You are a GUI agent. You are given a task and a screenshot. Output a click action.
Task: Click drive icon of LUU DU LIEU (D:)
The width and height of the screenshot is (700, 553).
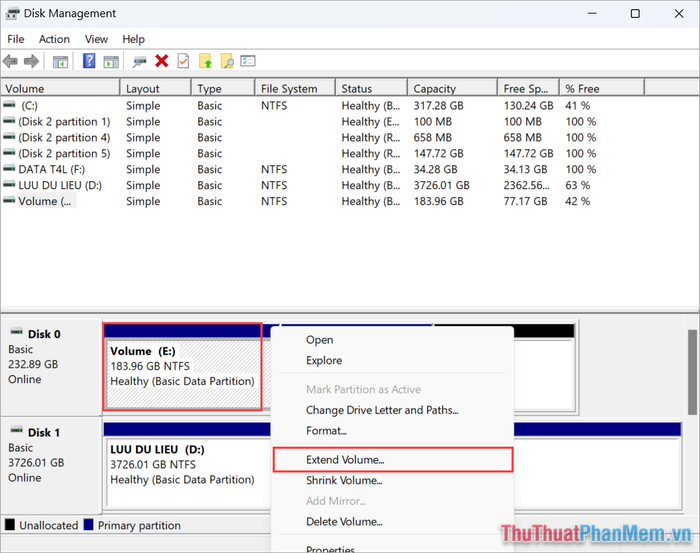[9, 185]
